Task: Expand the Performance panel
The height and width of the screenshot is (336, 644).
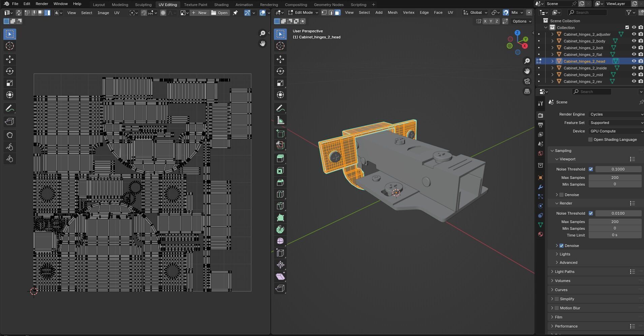Action: coord(566,326)
